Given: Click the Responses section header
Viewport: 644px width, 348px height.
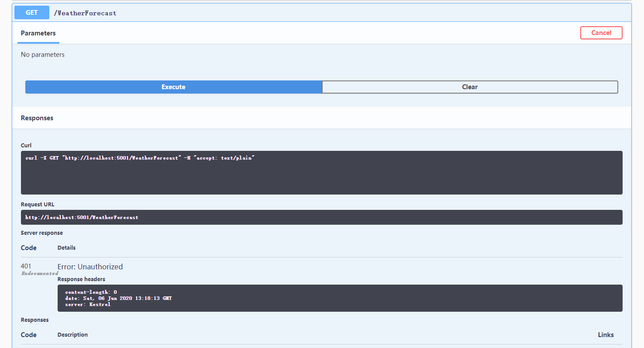Looking at the screenshot, I should tap(37, 118).
